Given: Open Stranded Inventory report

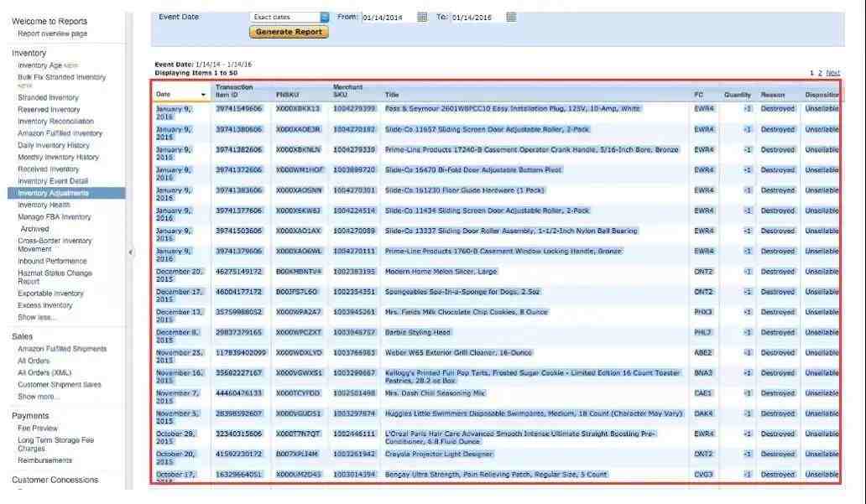Looking at the screenshot, I should (48, 98).
